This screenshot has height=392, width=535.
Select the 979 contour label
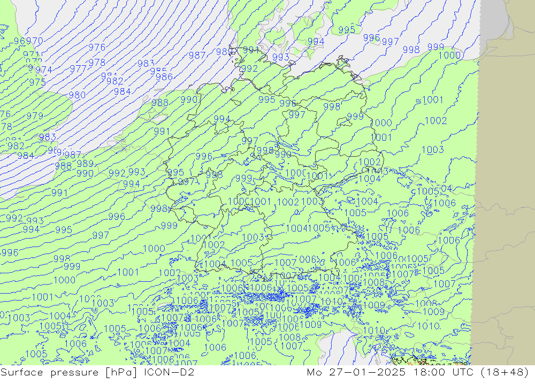[35, 116]
